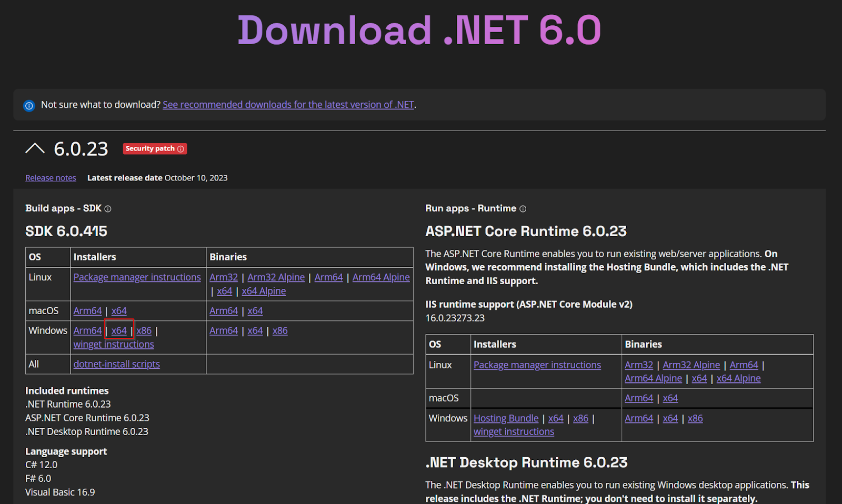Collapse the 6.0.23 release section chevron

35,148
